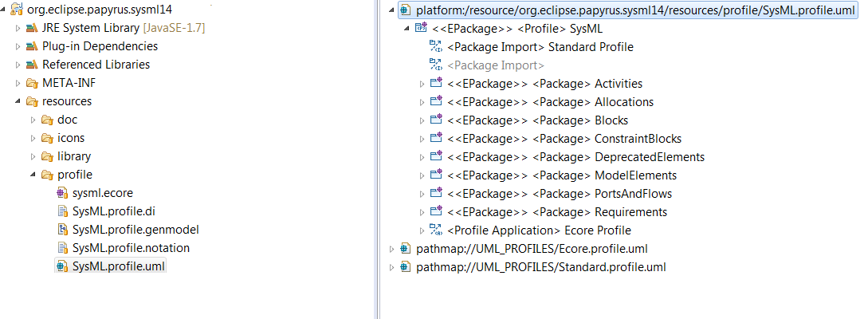Image resolution: width=868 pixels, height=319 pixels.
Task: Click the Plug-in Dependencies library icon
Action: coord(32,46)
